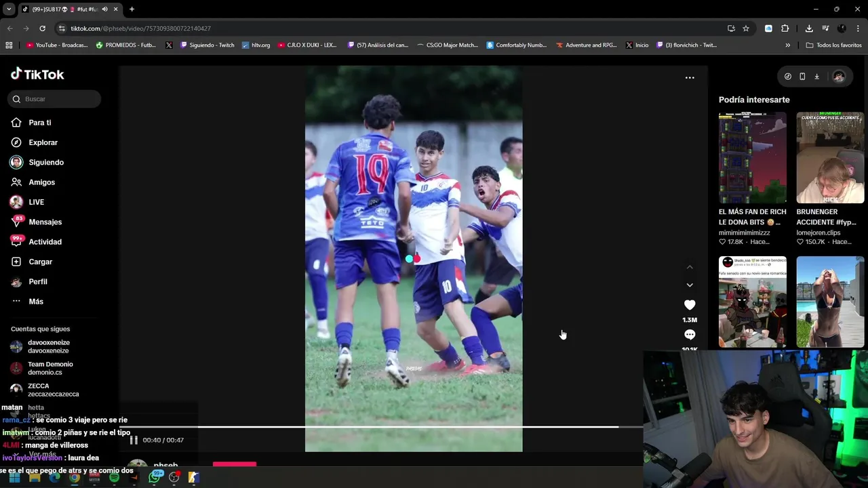Image resolution: width=868 pixels, height=488 pixels.
Task: Click the install app icon in address bar
Action: coord(731,28)
